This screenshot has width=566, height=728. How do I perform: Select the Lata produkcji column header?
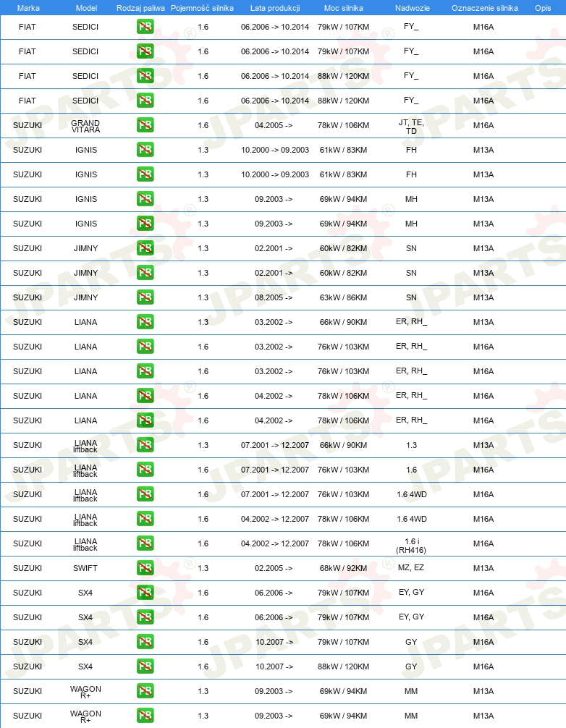(275, 8)
